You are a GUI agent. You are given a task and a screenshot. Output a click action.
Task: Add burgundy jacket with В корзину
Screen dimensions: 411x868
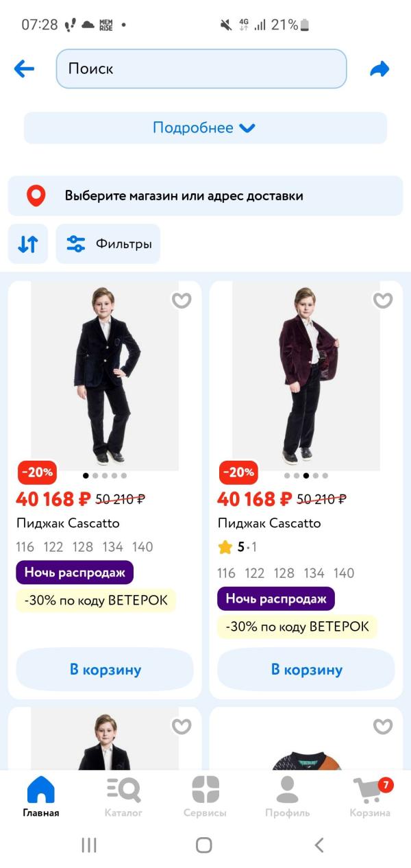point(306,670)
